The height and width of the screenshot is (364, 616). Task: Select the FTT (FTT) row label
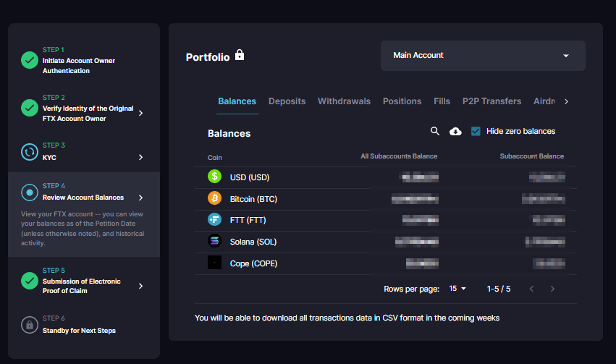point(248,220)
